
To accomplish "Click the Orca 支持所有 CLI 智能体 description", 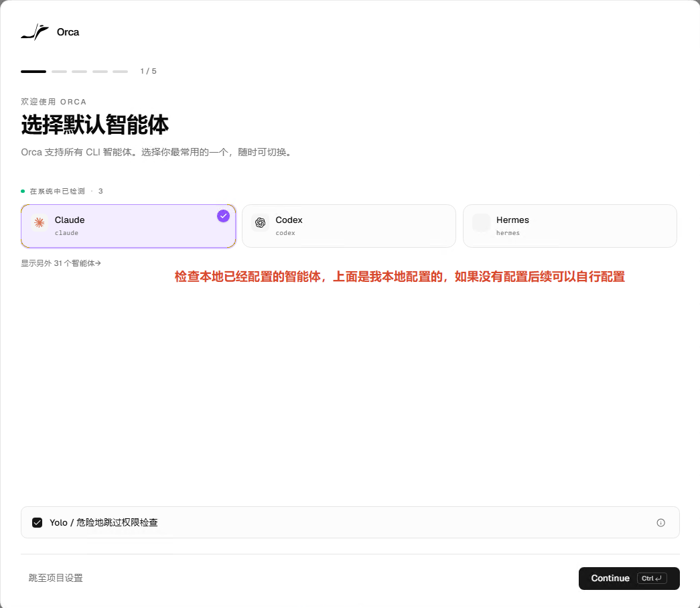I will [x=157, y=152].
